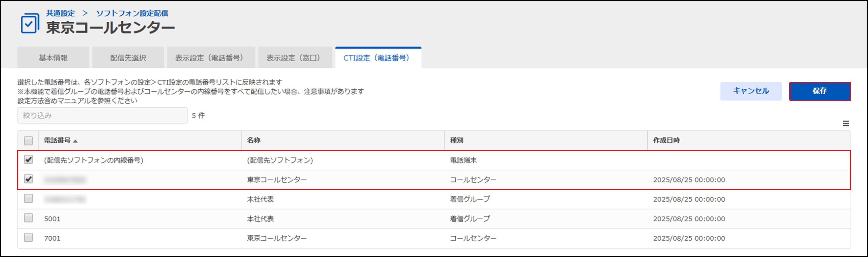Open the ソフトフォン設定配信 breadcrumb link
Image resolution: width=868 pixels, height=257 pixels.
[x=132, y=13]
